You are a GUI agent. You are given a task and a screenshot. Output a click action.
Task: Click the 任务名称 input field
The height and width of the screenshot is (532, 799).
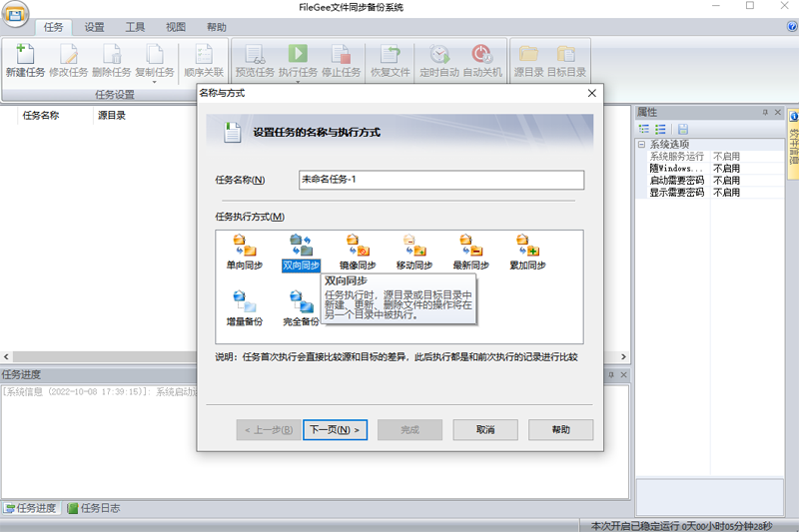(441, 180)
